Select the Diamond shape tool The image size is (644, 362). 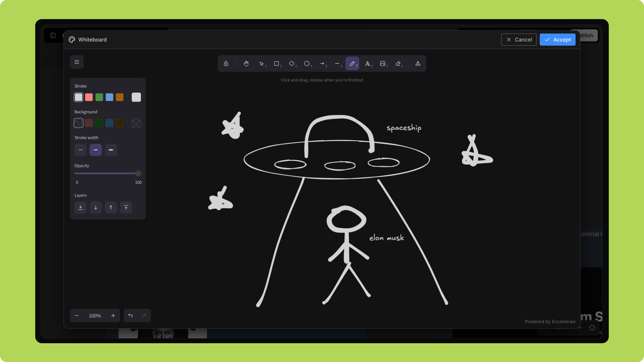(291, 64)
